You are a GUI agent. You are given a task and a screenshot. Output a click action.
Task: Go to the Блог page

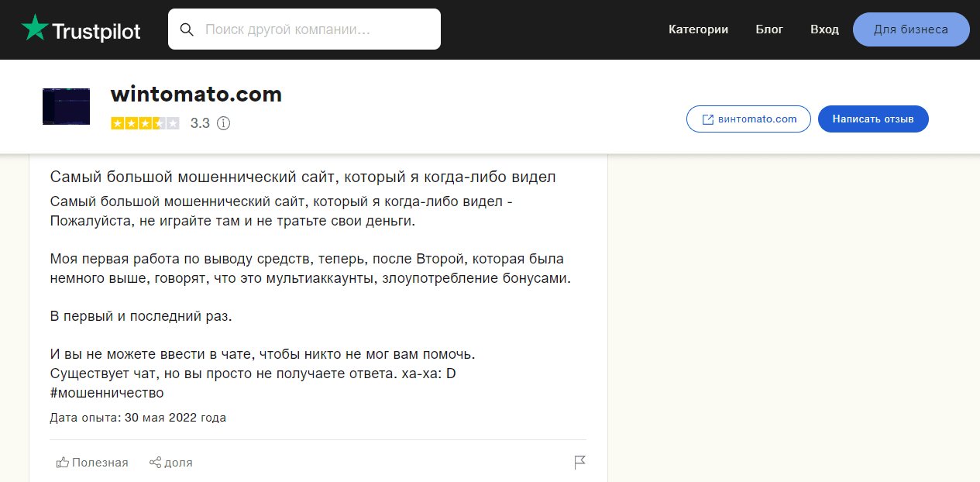click(x=769, y=29)
